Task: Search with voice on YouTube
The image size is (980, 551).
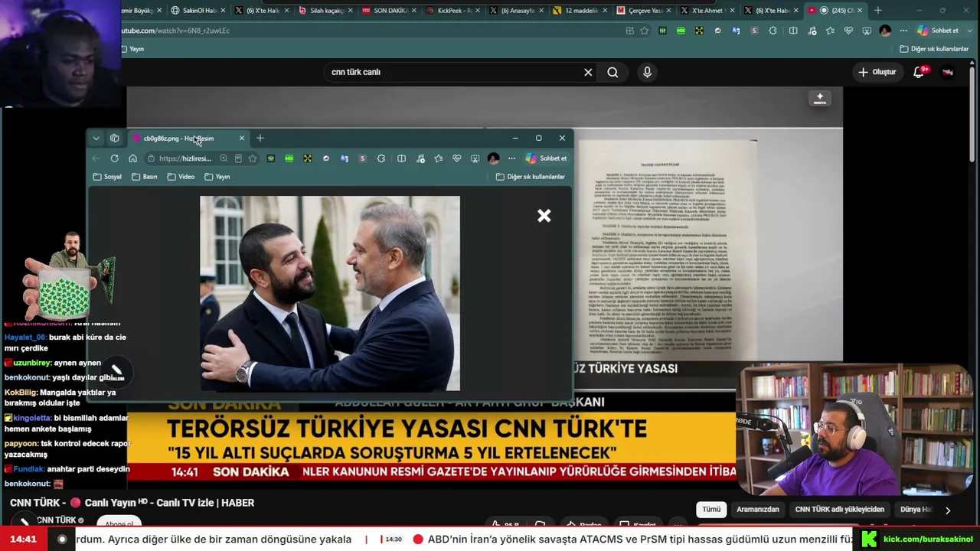Action: coord(647,72)
